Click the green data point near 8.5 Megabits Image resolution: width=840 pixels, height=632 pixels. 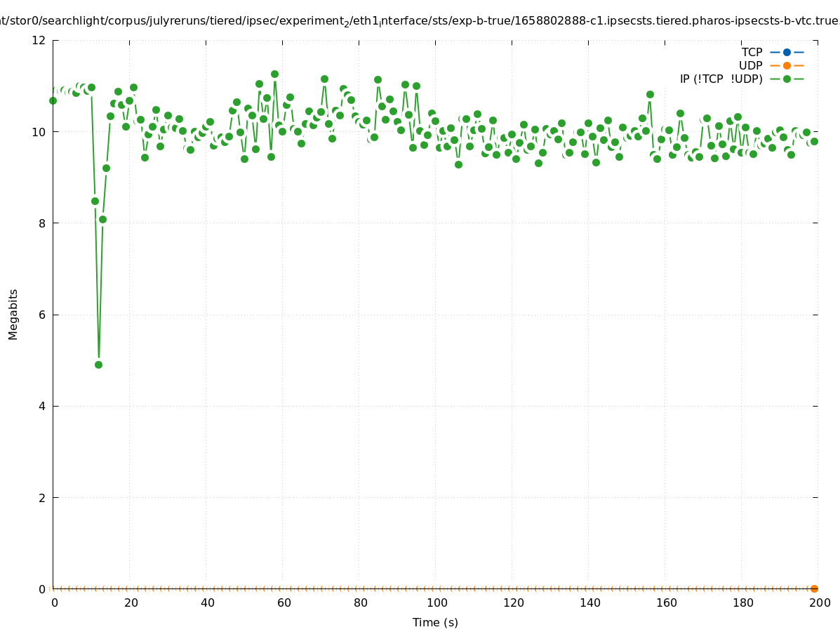[x=95, y=201]
